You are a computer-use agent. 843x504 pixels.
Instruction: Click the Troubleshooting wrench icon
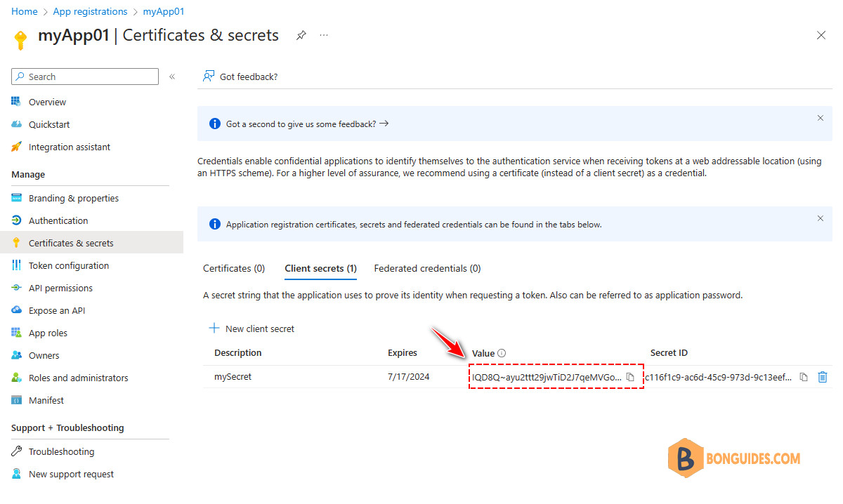coord(16,451)
